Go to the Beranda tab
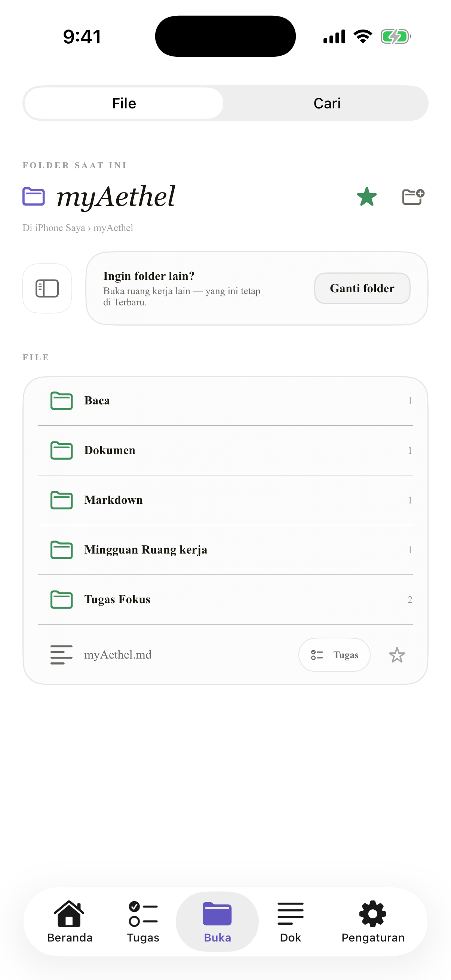The image size is (451, 980). [70, 921]
